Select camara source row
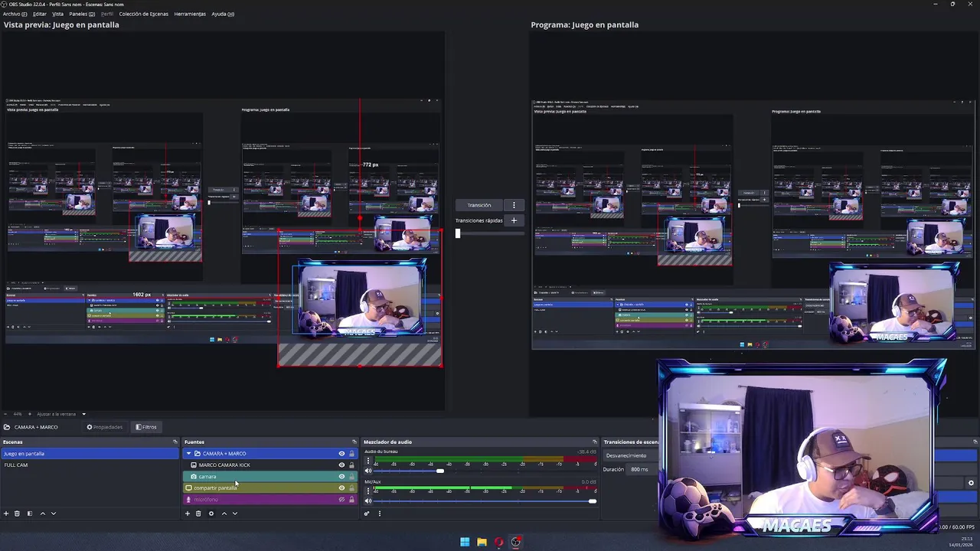This screenshot has height=551, width=980. [x=270, y=477]
